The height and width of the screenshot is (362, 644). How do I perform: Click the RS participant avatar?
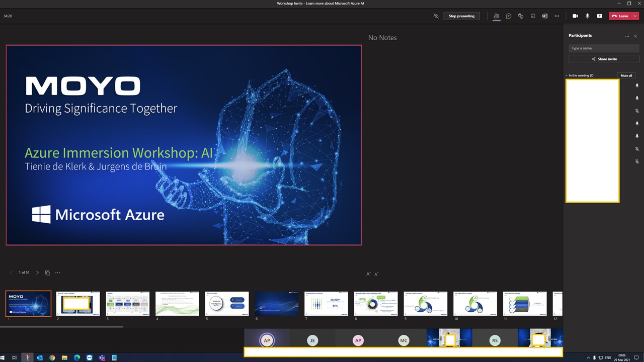click(495, 340)
